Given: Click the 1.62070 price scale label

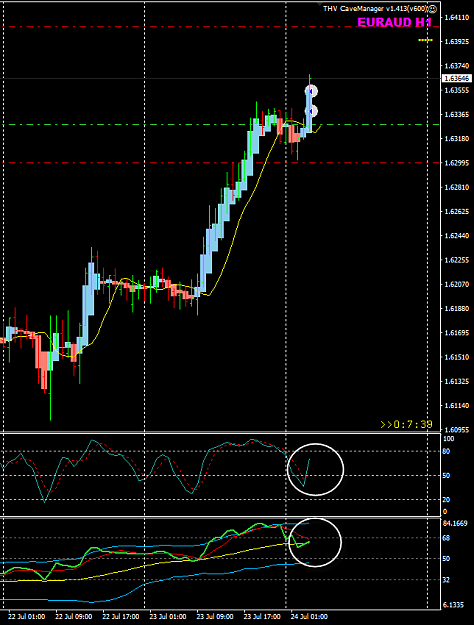Looking at the screenshot, I should 457,285.
